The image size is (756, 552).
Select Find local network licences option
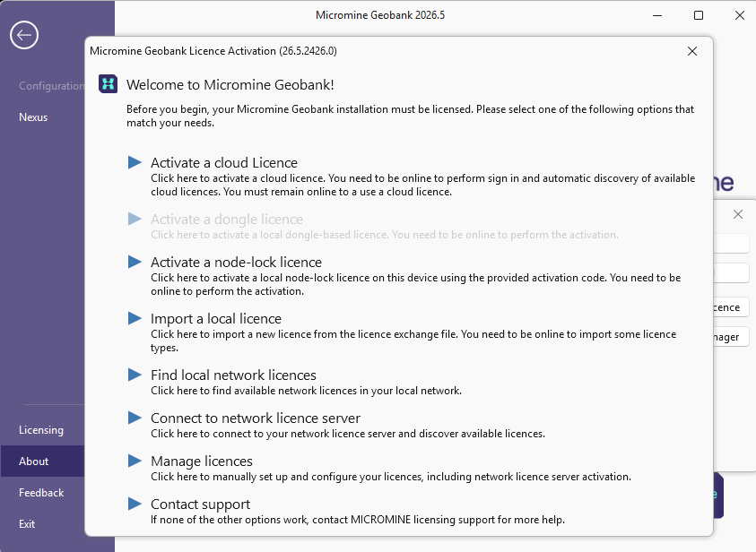click(233, 375)
